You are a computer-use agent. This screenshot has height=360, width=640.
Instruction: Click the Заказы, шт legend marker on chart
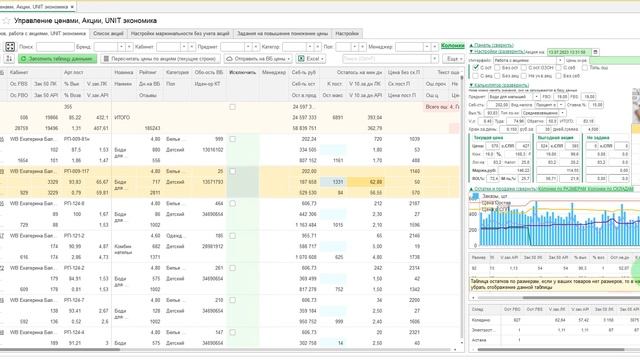(x=475, y=196)
